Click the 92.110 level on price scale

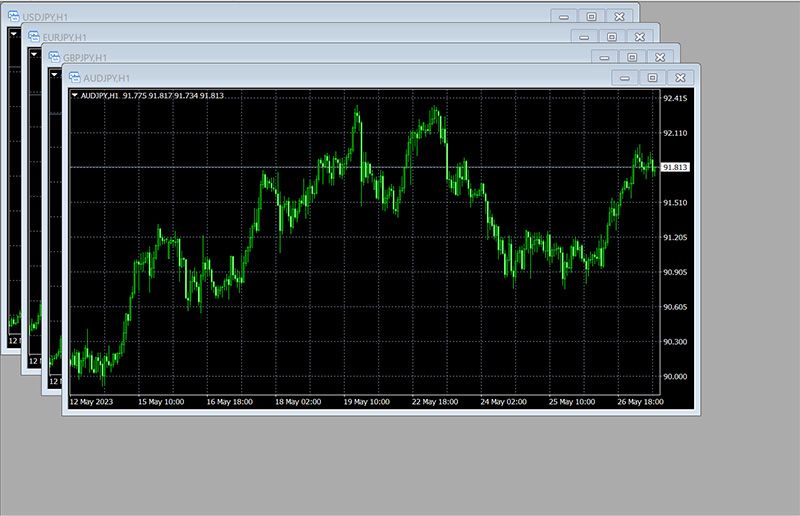click(x=675, y=133)
